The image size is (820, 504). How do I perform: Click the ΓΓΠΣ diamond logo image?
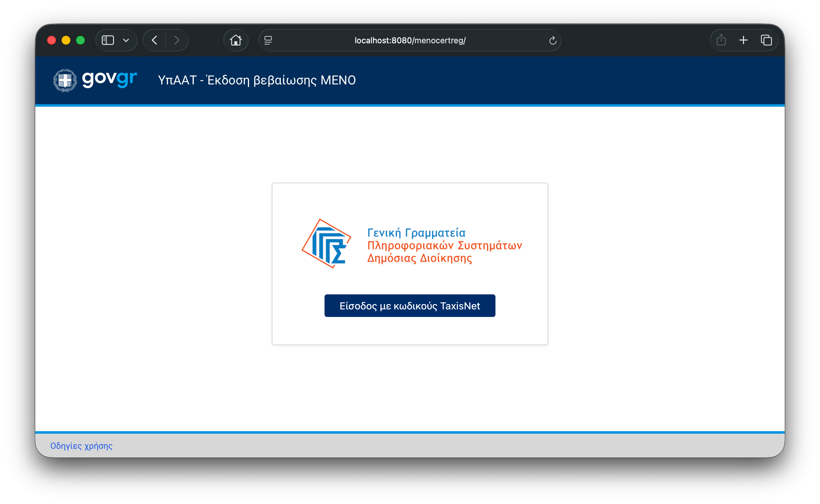click(x=326, y=243)
